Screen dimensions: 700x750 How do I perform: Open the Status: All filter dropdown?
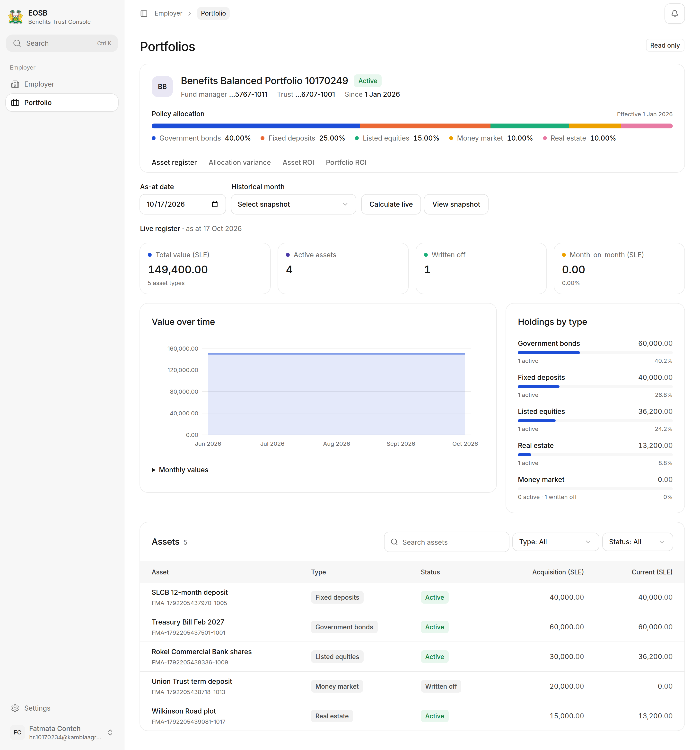point(637,542)
